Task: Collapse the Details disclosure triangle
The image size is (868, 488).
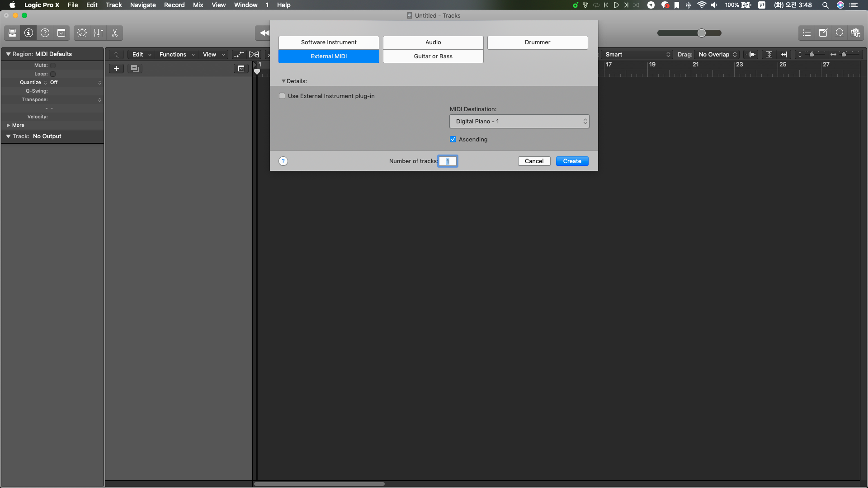Action: tap(283, 81)
